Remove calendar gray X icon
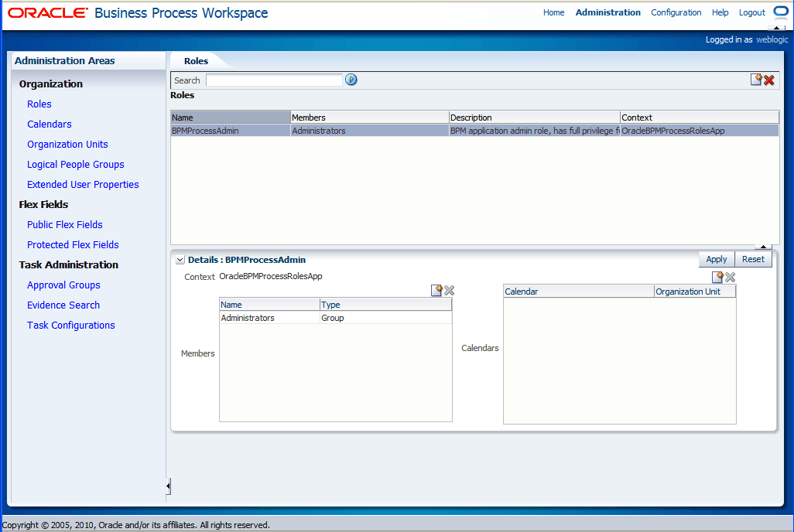794x532 pixels. (731, 278)
